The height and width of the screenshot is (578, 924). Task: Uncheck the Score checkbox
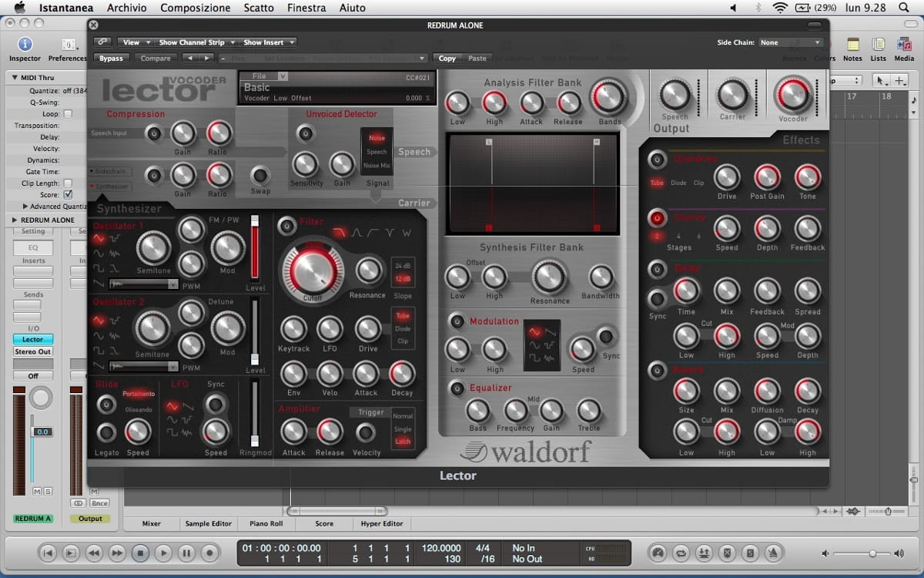[68, 195]
